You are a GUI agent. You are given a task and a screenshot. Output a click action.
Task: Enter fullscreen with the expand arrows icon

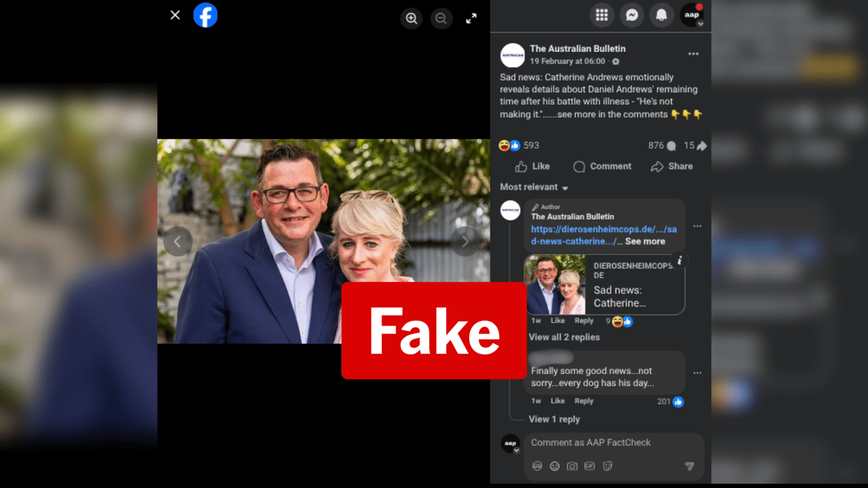point(471,18)
